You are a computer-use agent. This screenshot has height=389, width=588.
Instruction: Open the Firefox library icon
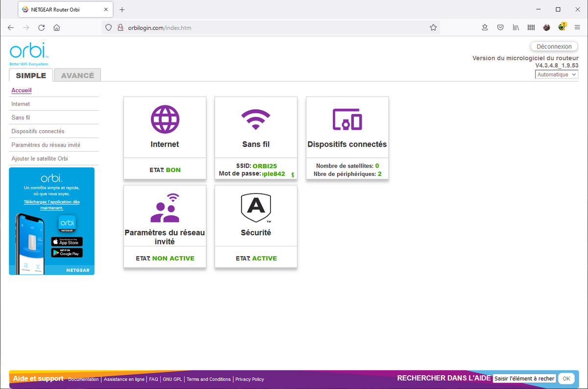click(515, 28)
